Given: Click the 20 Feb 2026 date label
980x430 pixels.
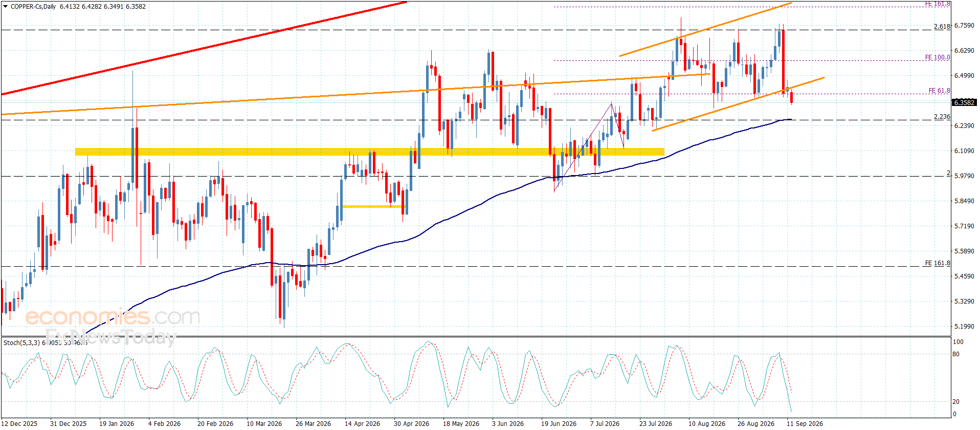Looking at the screenshot, I should tap(215, 424).
